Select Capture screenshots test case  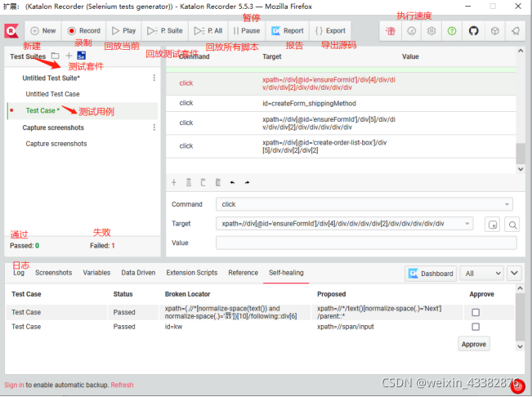coord(56,144)
